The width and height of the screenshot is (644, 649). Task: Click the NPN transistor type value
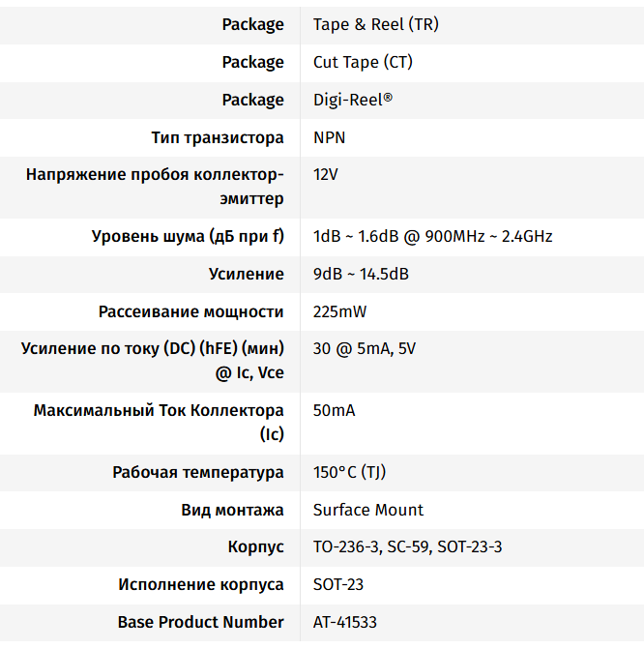point(329,137)
